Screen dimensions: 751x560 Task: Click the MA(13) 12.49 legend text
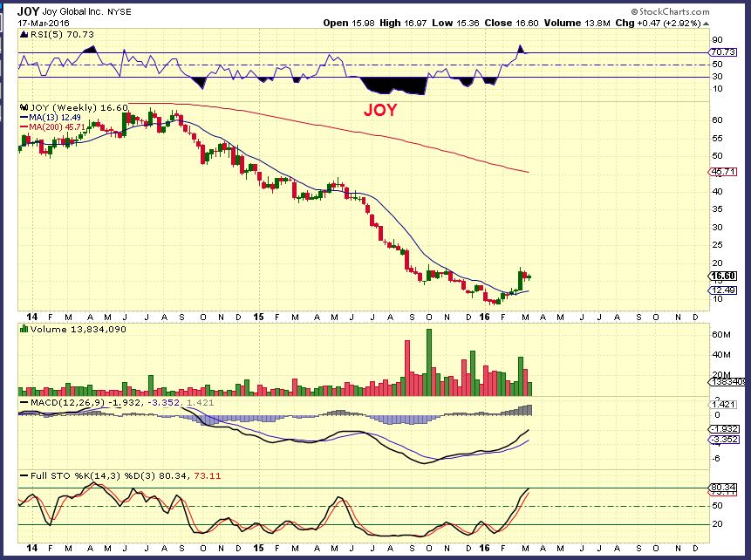coord(55,118)
